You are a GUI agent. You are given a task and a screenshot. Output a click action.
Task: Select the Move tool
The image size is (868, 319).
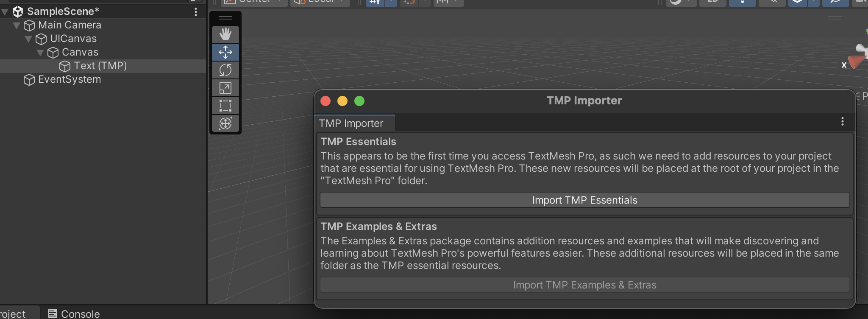[225, 52]
